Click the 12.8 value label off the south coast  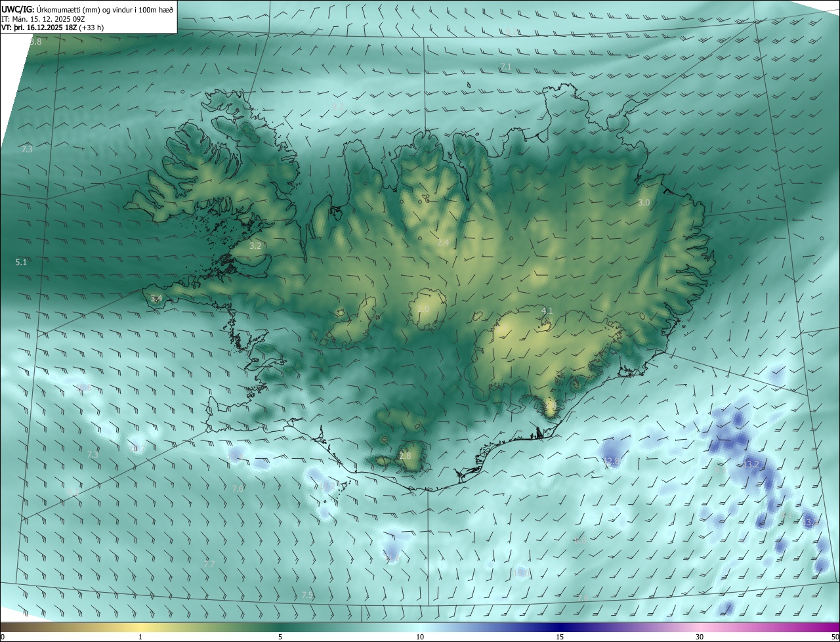pos(611,461)
